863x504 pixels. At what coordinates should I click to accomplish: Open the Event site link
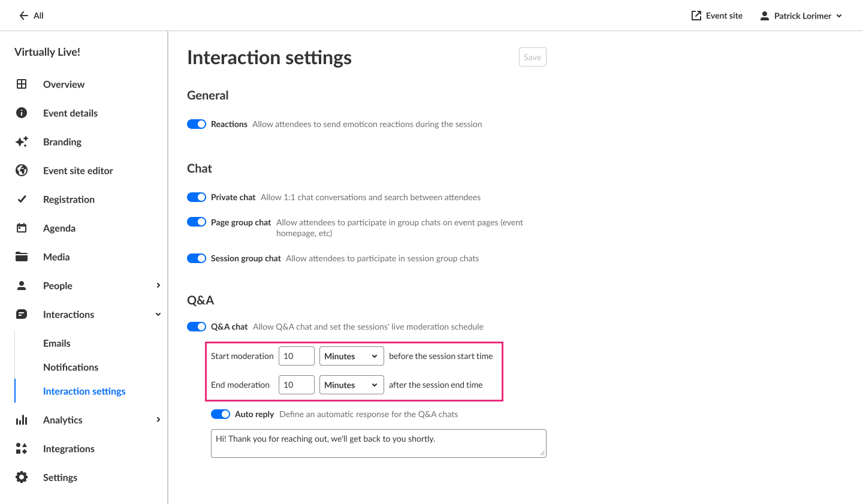coord(717,16)
